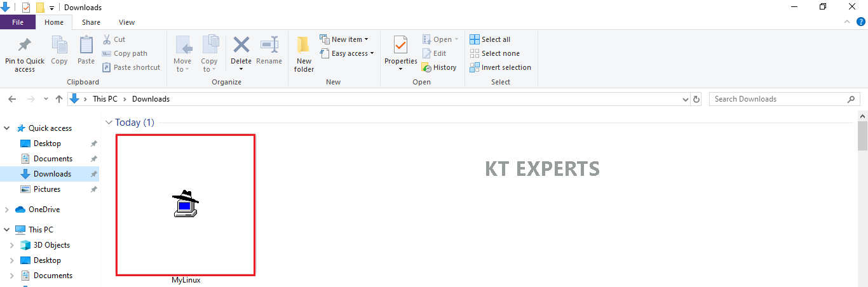Click Back navigation arrow
Viewport: 868px width, 287px height.
12,99
